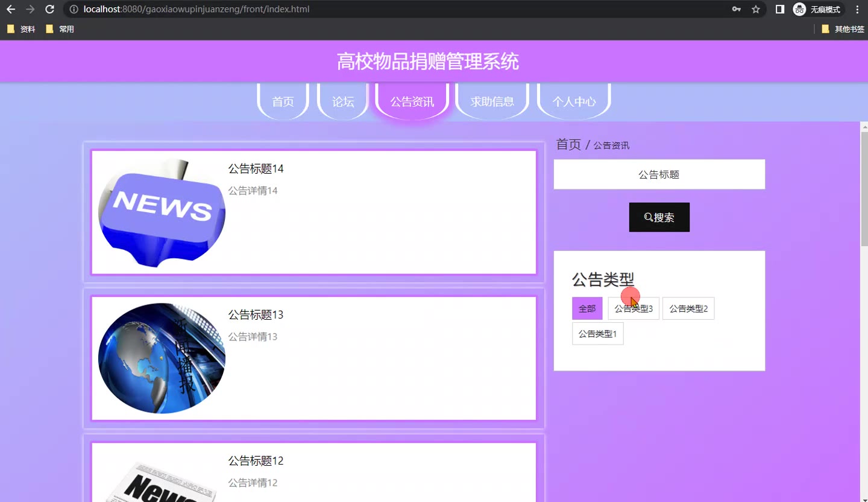Reload the page with the refresh icon

(50, 9)
